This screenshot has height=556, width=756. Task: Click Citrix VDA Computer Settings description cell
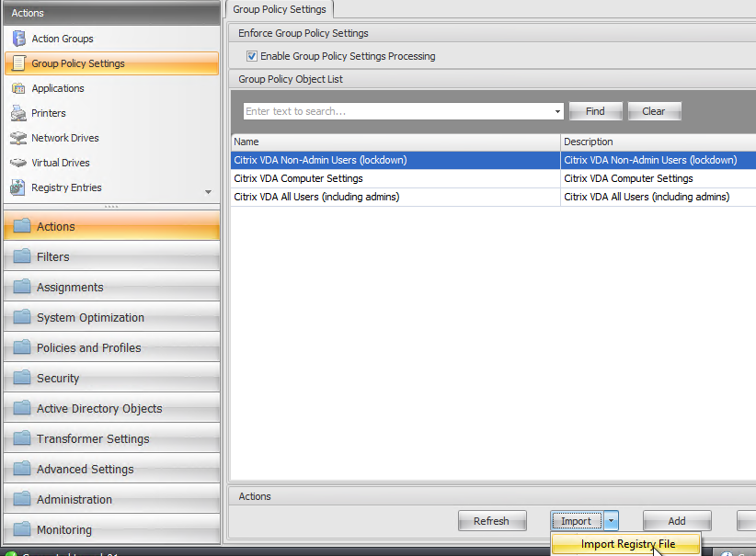[659, 178]
